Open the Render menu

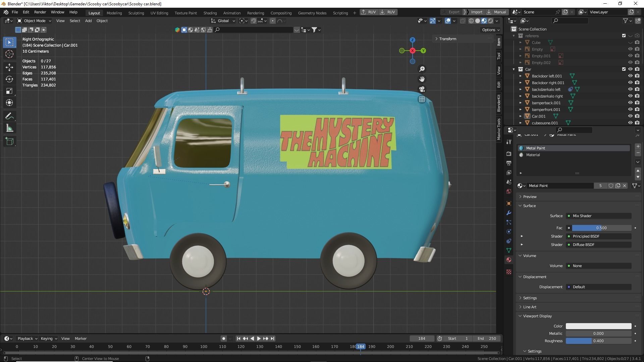click(40, 12)
